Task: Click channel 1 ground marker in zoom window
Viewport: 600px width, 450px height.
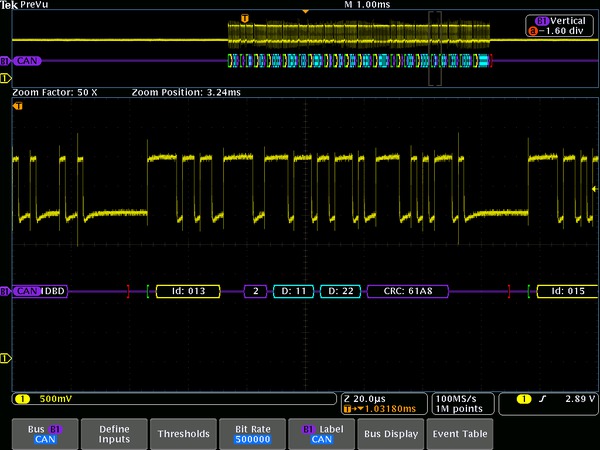Action: 5,357
